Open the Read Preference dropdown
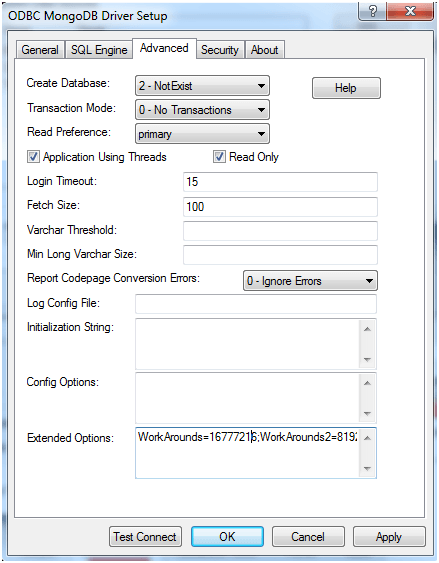Screen dimensions: 439x563 tap(202, 134)
